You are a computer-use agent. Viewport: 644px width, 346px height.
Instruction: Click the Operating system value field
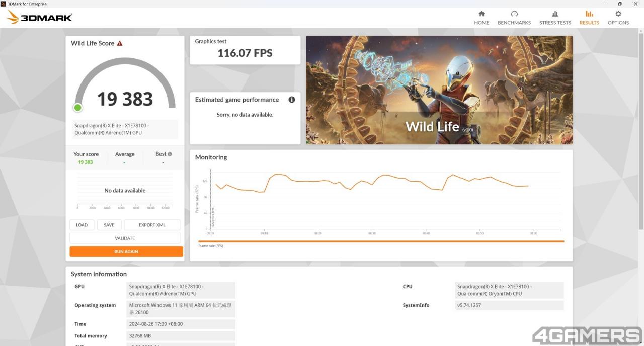[x=181, y=309]
